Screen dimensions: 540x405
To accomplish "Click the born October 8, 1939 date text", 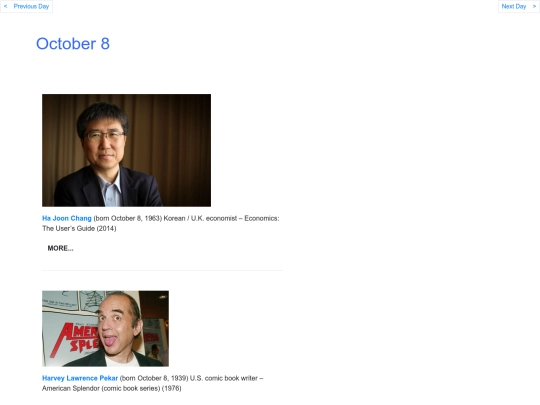I will tap(154, 378).
